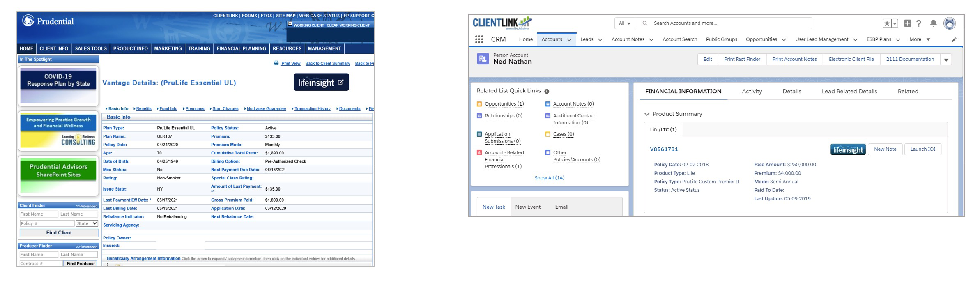Click the Related List Quick Links info icon
The height and width of the screenshot is (285, 980).
point(547,91)
